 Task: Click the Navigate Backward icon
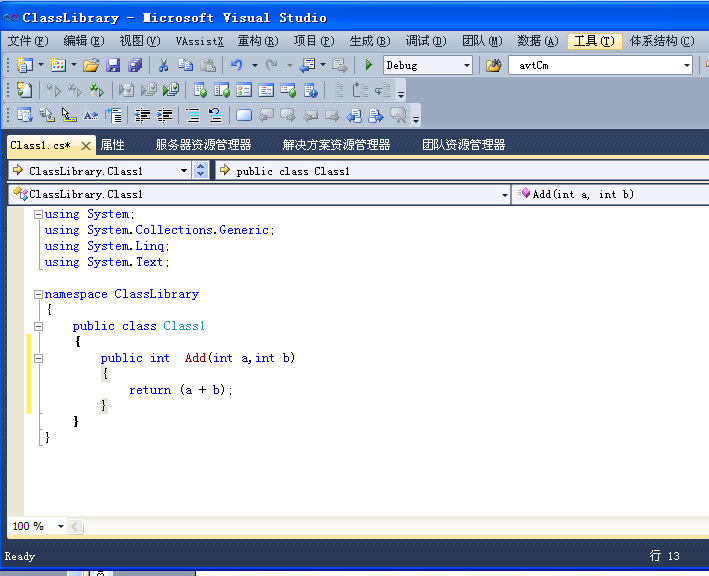click(x=307, y=66)
